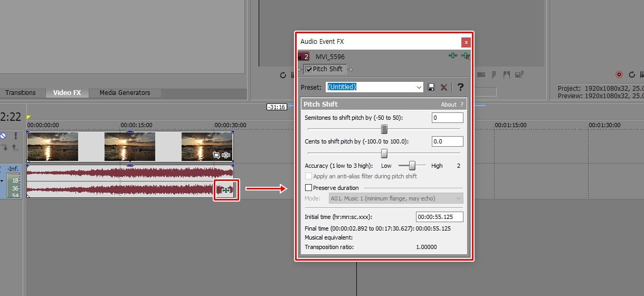Click the Remove Selected Plug-In icon

(x=465, y=56)
